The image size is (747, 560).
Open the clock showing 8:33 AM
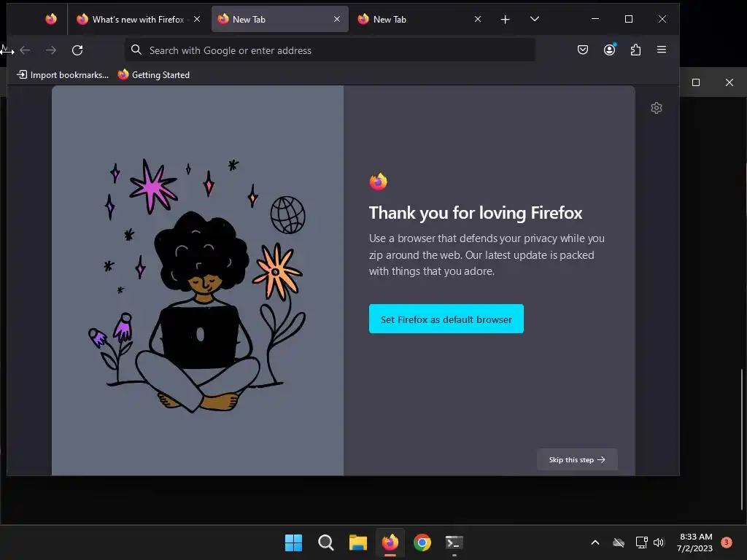click(x=695, y=542)
